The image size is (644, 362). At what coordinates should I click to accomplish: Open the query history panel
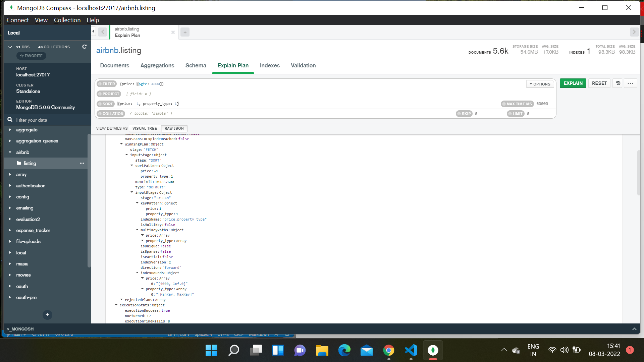pos(618,83)
